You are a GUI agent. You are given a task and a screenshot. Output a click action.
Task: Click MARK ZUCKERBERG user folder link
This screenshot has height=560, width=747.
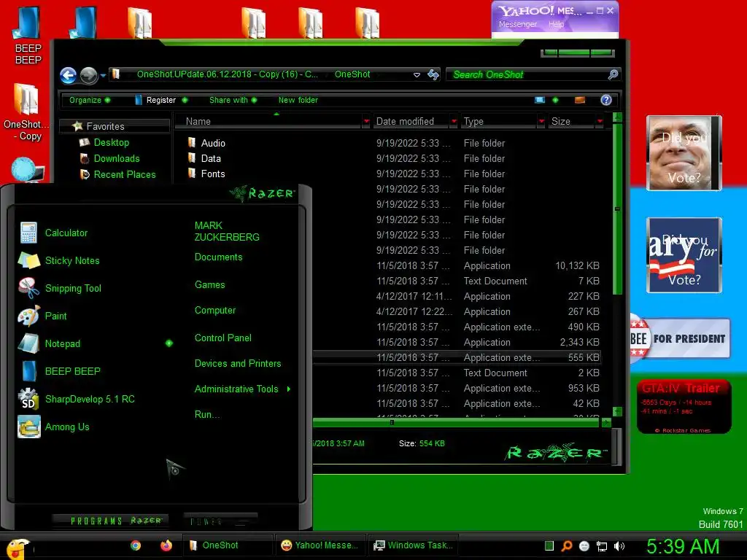point(227,231)
